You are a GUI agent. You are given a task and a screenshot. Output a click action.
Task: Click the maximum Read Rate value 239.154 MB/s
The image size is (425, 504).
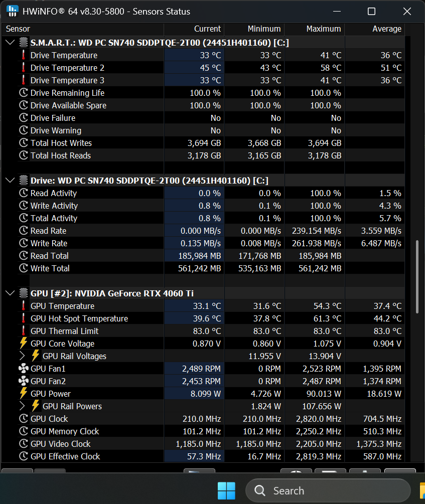[x=317, y=231]
